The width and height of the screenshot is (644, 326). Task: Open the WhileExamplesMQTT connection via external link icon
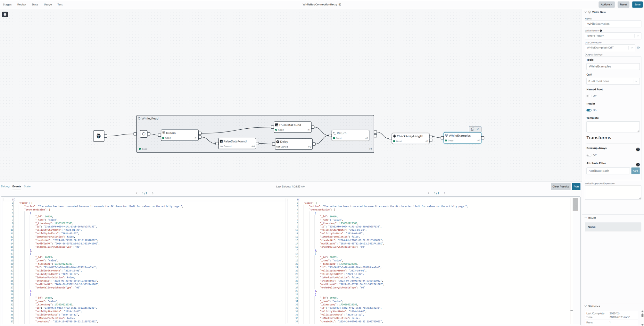639,47
